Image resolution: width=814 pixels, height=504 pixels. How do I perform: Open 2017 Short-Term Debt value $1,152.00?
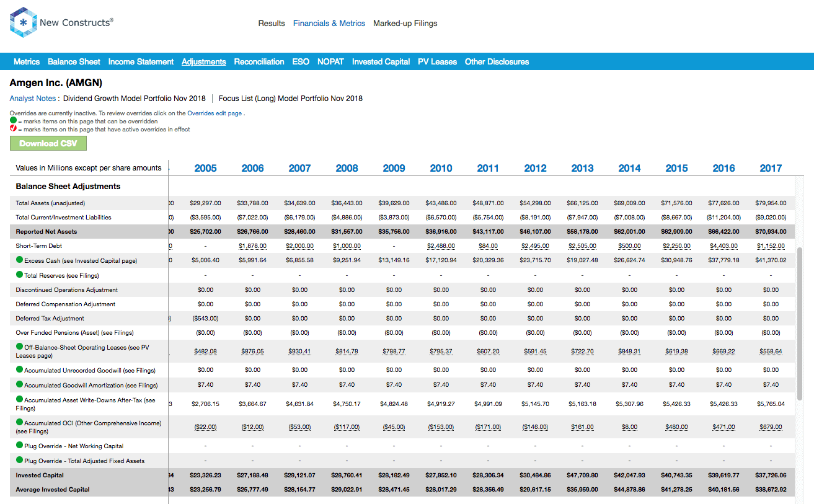771,246
